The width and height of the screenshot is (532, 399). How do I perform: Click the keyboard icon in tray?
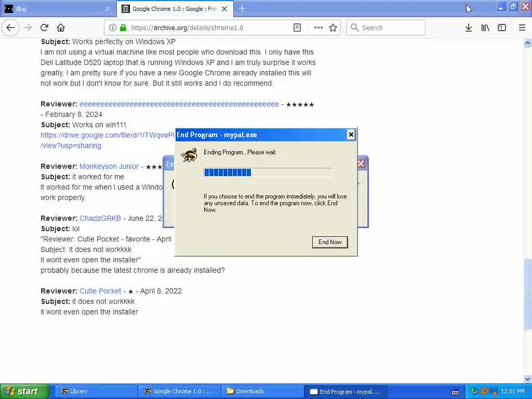click(x=455, y=392)
